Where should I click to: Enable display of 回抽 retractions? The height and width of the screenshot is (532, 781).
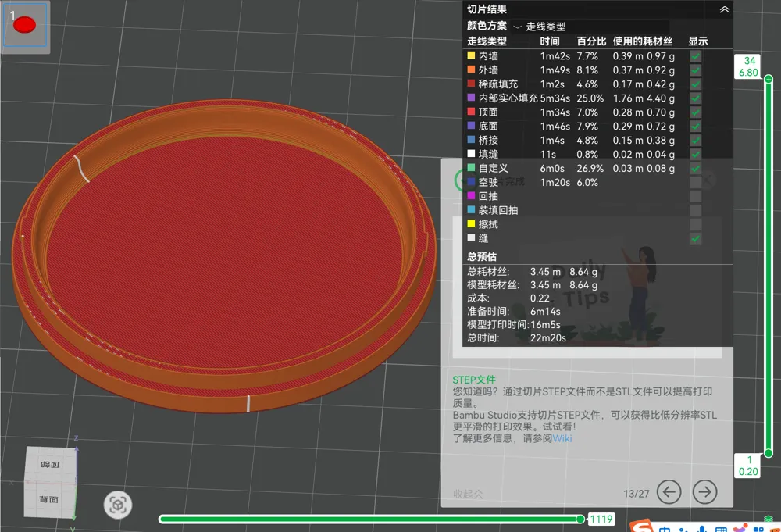(695, 196)
